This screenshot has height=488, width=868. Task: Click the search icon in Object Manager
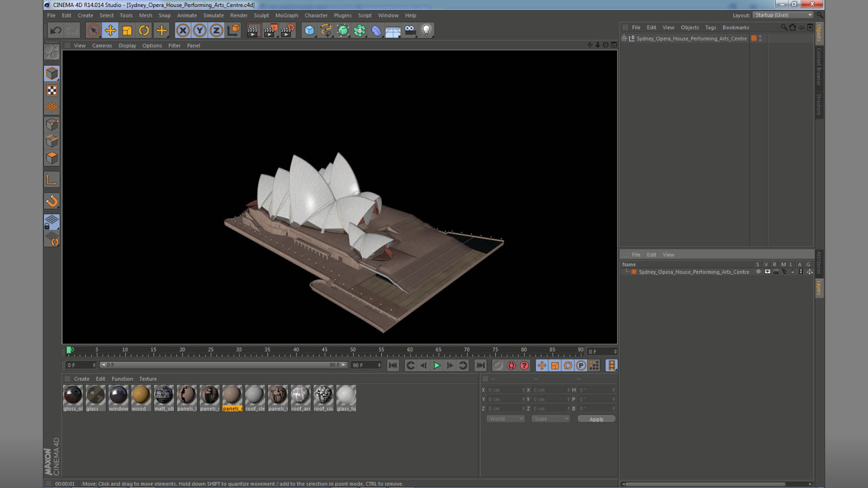(x=784, y=27)
